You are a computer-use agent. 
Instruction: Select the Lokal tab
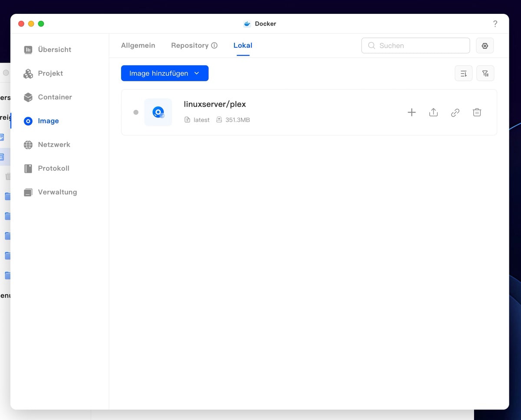click(243, 46)
